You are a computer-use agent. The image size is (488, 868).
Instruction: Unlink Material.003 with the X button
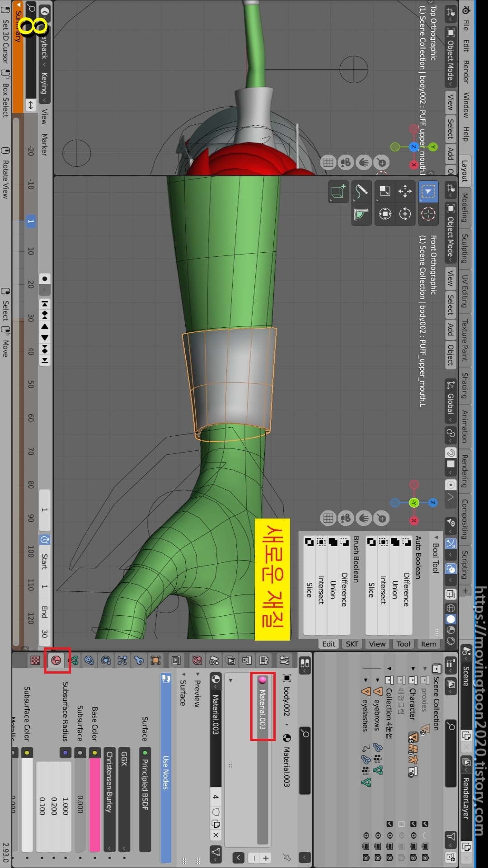(x=216, y=835)
